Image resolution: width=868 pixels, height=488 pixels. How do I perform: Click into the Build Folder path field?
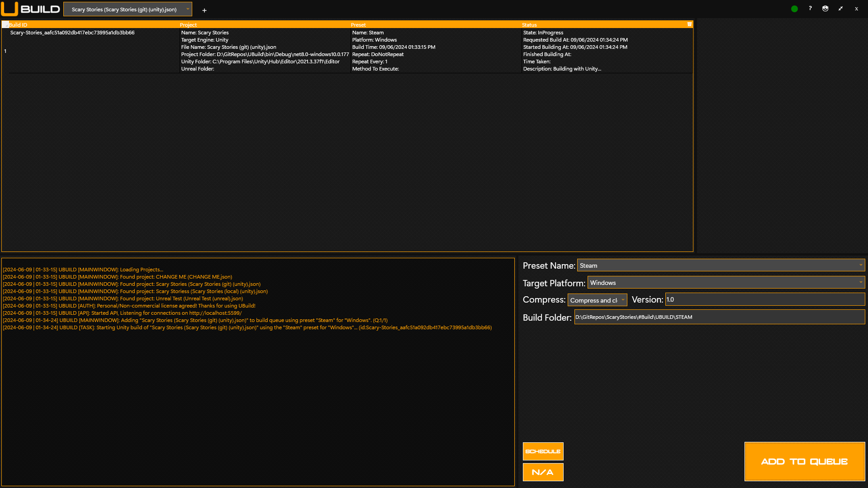(719, 317)
